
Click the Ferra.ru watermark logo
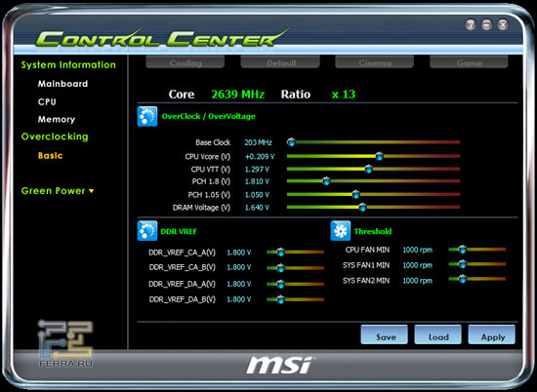65,343
